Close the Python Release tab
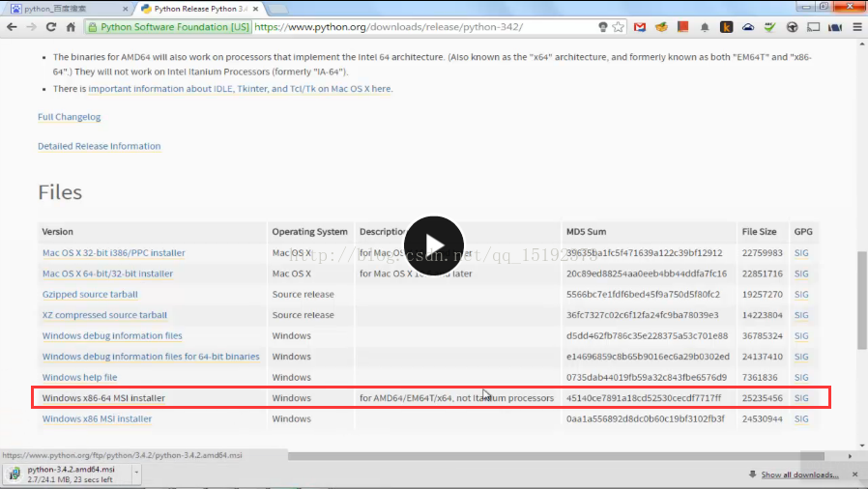The width and height of the screenshot is (868, 489). click(x=255, y=9)
